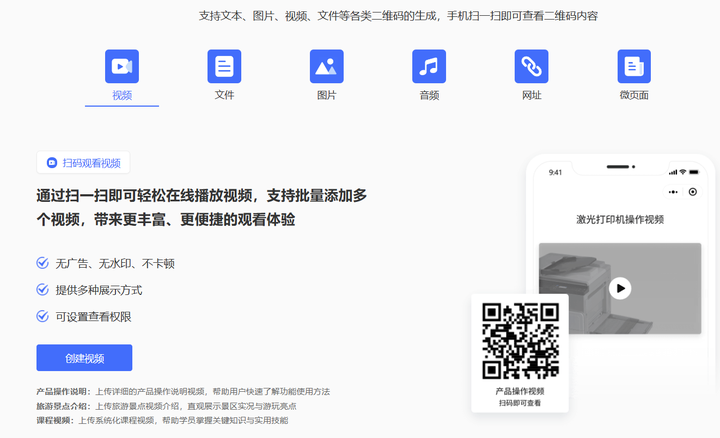Click the 产品操作说明 description line
The height and width of the screenshot is (438, 720).
(x=183, y=392)
